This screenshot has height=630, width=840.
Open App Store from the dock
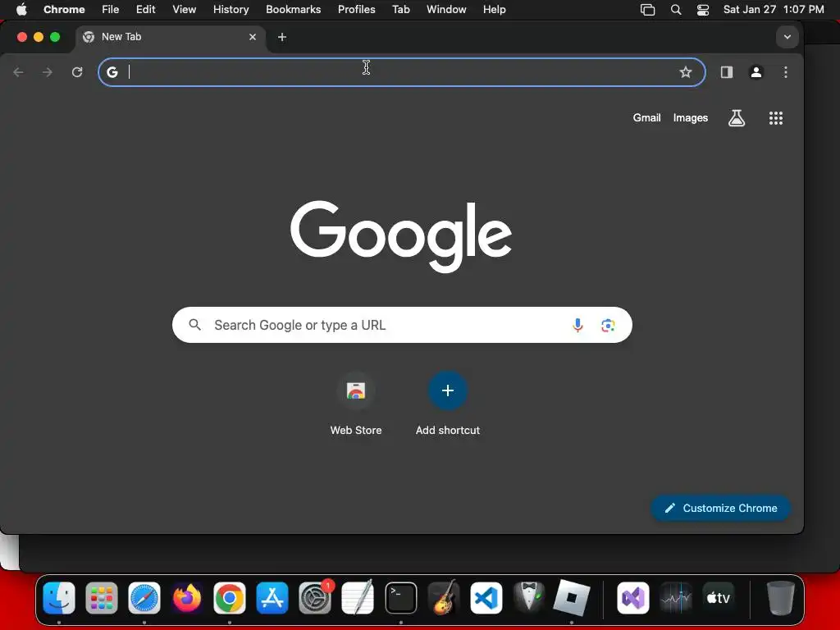pos(272,598)
